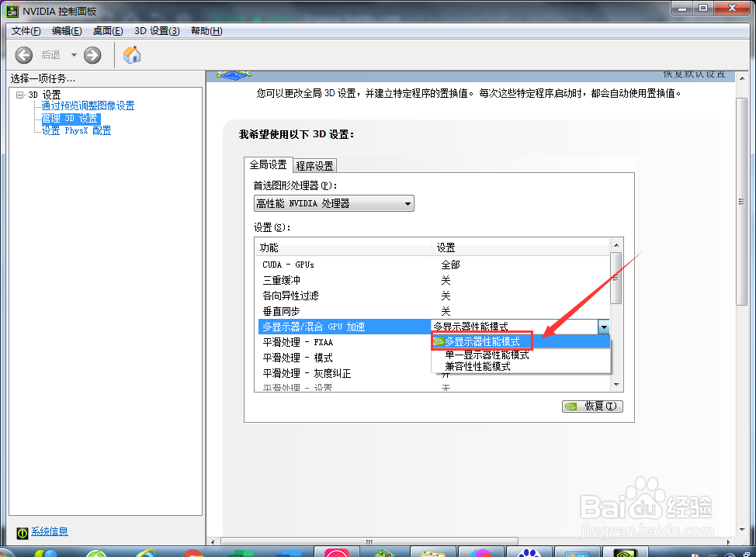Viewport: 756px width, 557px height.
Task: Click the NVIDIA icon in the title bar
Action: tap(12, 11)
